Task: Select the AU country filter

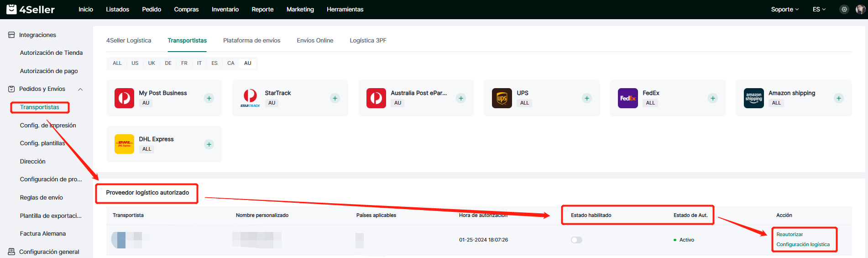Action: [x=247, y=63]
